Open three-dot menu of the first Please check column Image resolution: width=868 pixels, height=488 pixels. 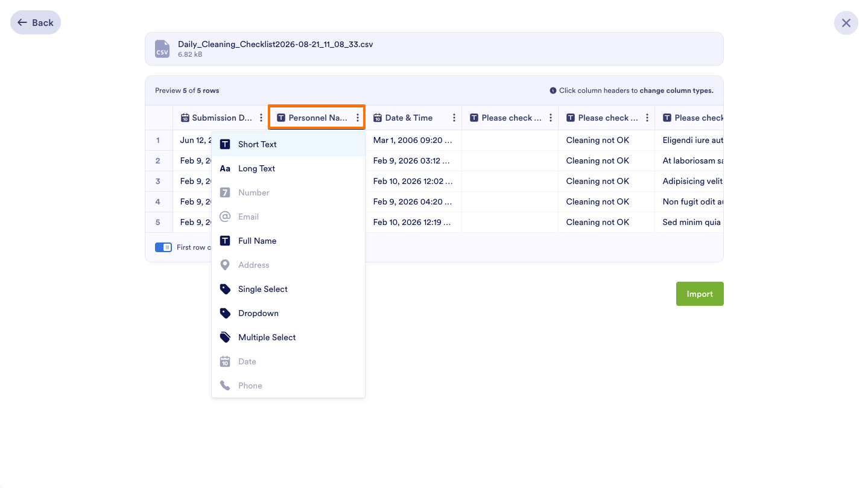(x=551, y=118)
